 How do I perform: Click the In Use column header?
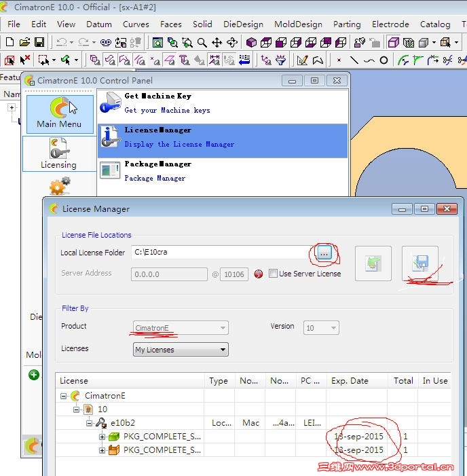[x=434, y=381]
